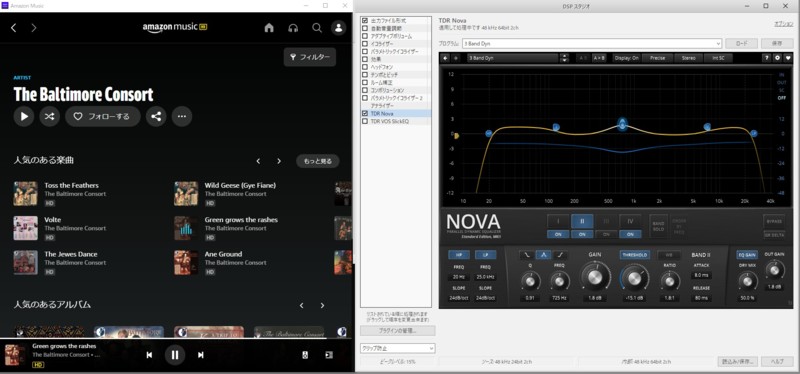800x374 pixels.
Task: Share The Baltimore Consort artist page
Action: click(x=156, y=116)
